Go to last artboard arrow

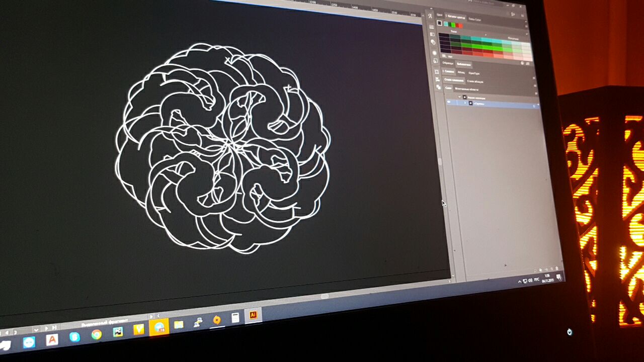pyautogui.click(x=54, y=327)
